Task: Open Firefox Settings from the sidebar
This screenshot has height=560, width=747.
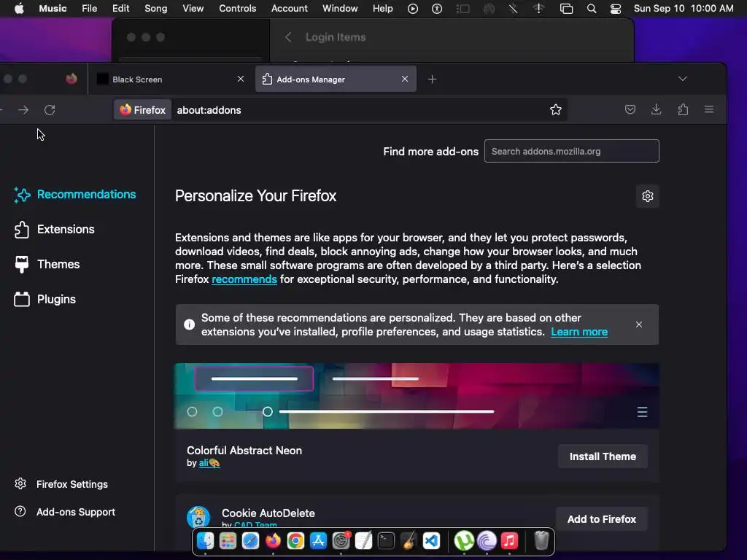Action: (61, 484)
